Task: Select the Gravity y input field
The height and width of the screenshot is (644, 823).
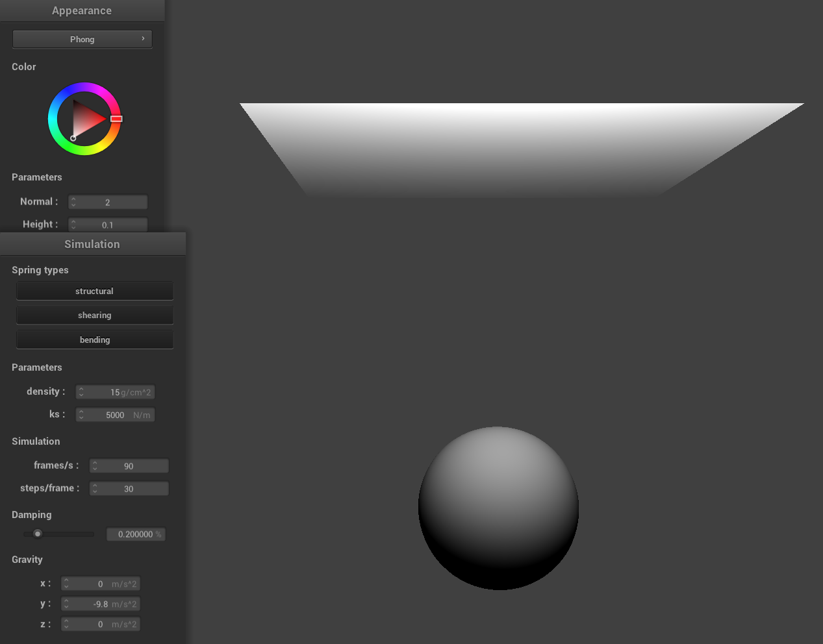Action: (101, 604)
